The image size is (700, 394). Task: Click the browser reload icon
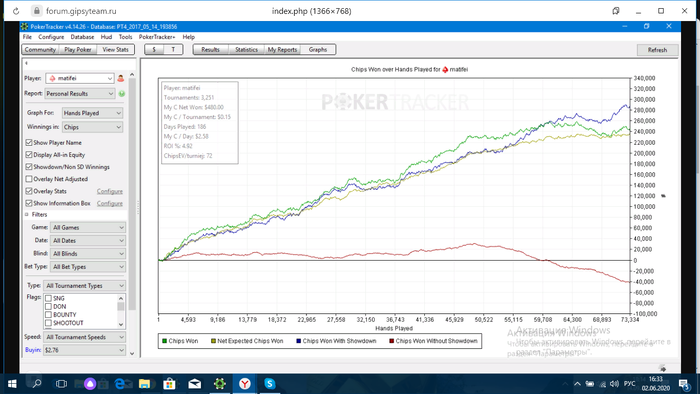(x=16, y=11)
